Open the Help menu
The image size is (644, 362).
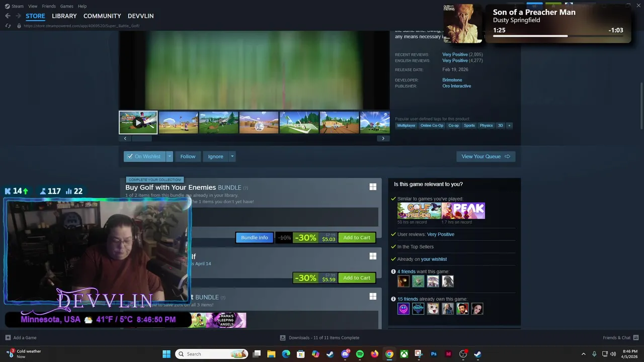[x=83, y=6]
